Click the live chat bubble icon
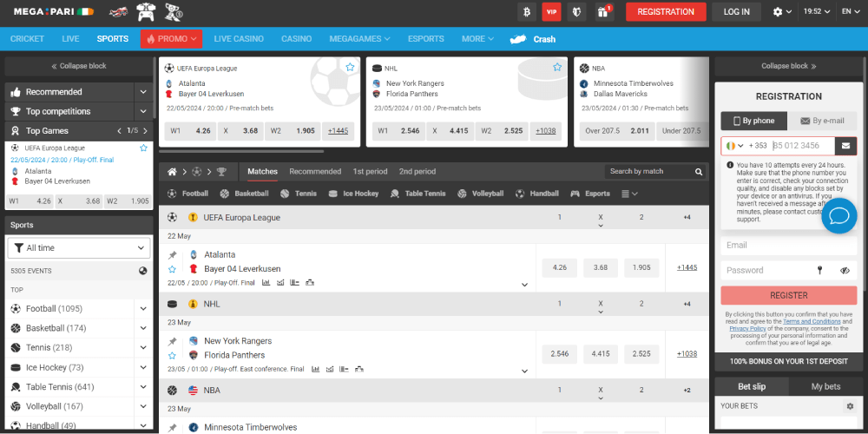Screen dimensions: 868x434 (x=839, y=215)
